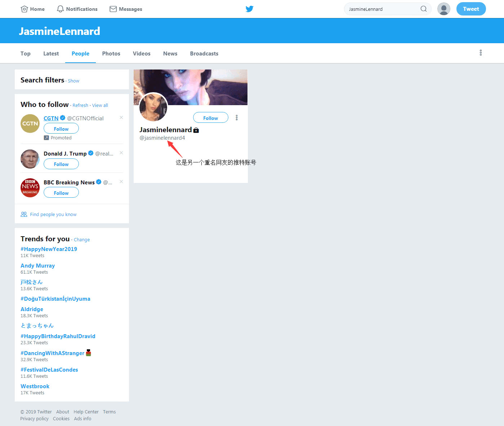Click the Promoted arrow icon under CGTN
The image size is (504, 426).
pos(46,138)
